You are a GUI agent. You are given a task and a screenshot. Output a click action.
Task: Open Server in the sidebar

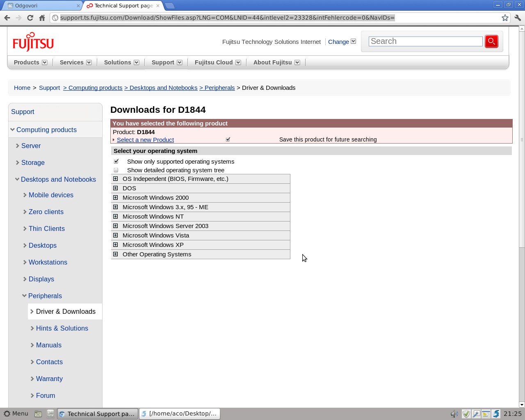point(31,146)
